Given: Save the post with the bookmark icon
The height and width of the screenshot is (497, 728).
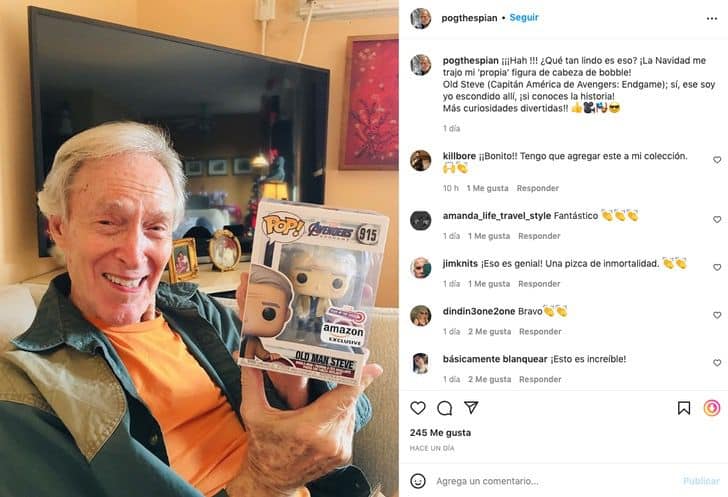Looking at the screenshot, I should (684, 408).
